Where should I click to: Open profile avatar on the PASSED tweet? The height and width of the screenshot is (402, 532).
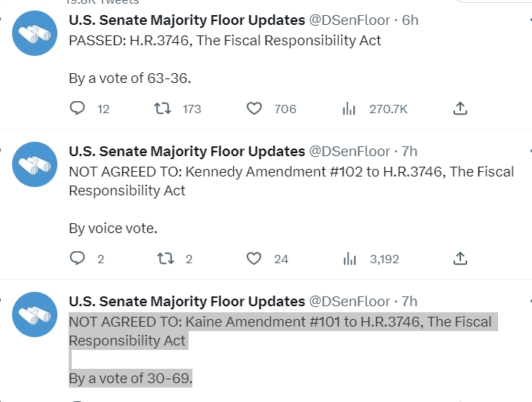click(x=35, y=33)
